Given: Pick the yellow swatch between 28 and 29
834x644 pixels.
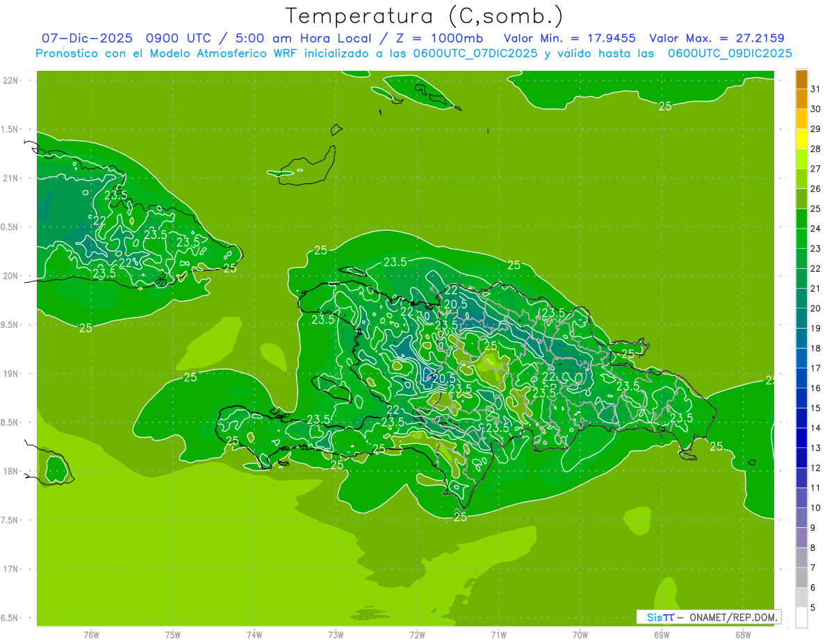Looking at the screenshot, I should click(801, 139).
